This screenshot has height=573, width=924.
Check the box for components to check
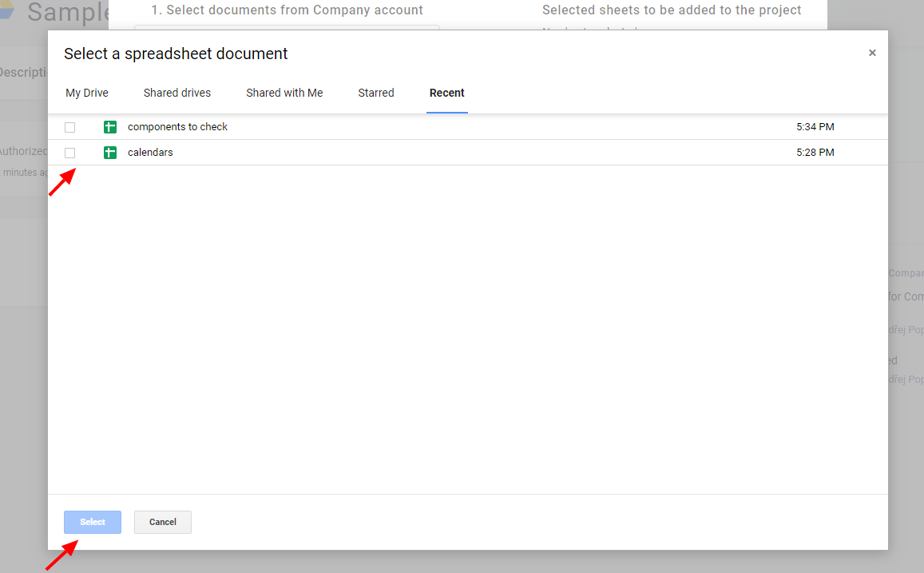69,127
